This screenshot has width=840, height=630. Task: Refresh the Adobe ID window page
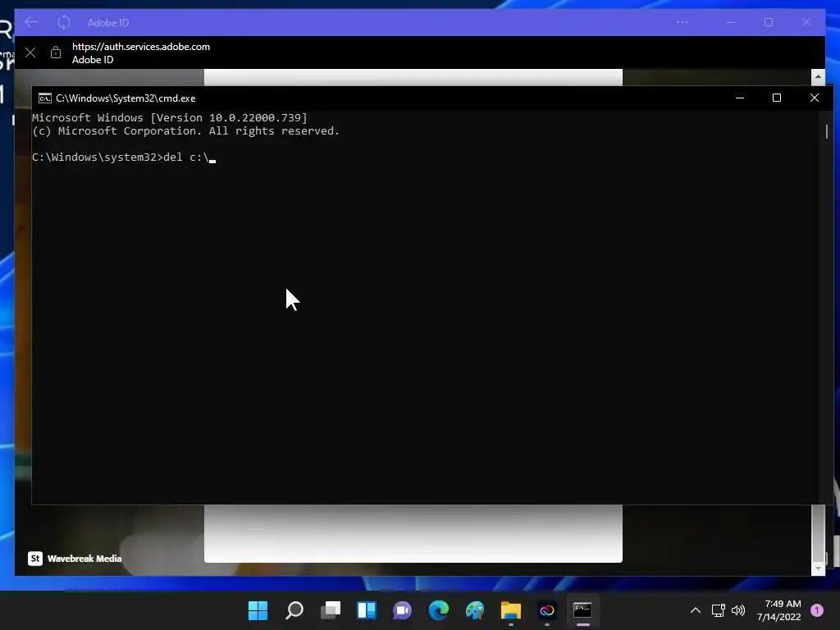click(64, 22)
